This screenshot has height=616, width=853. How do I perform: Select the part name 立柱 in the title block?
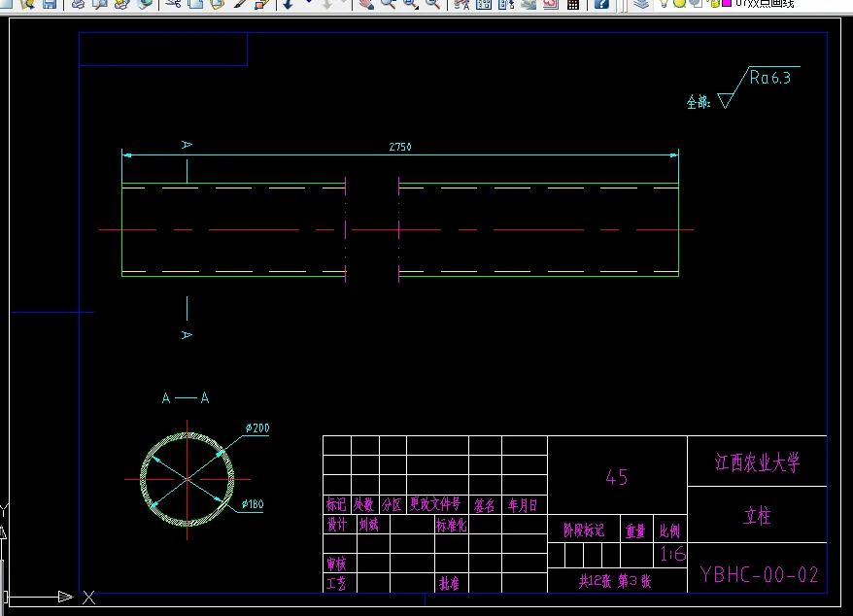[757, 515]
